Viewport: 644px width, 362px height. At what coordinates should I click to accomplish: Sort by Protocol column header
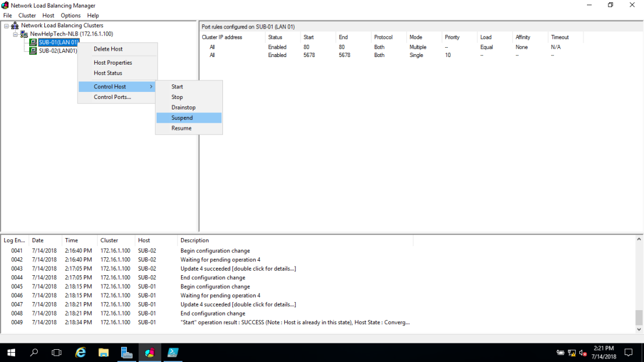[x=389, y=37]
